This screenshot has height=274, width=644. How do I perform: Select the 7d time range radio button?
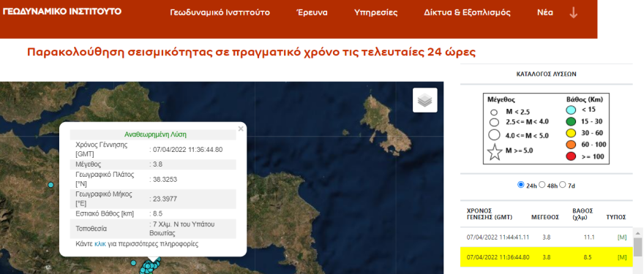tap(563, 185)
